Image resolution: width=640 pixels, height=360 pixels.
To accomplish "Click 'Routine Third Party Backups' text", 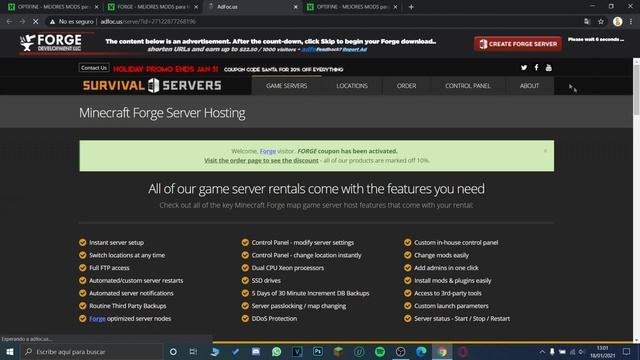I will tap(127, 306).
